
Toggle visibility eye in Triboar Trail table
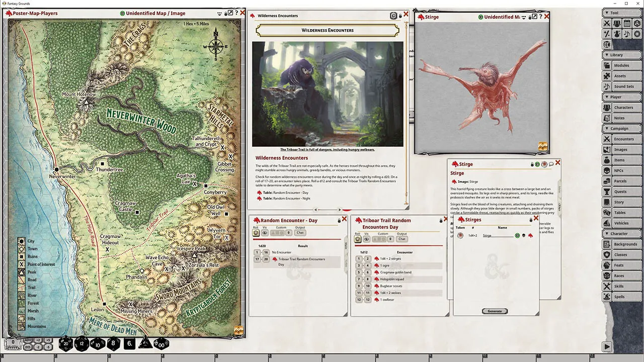pos(366,239)
